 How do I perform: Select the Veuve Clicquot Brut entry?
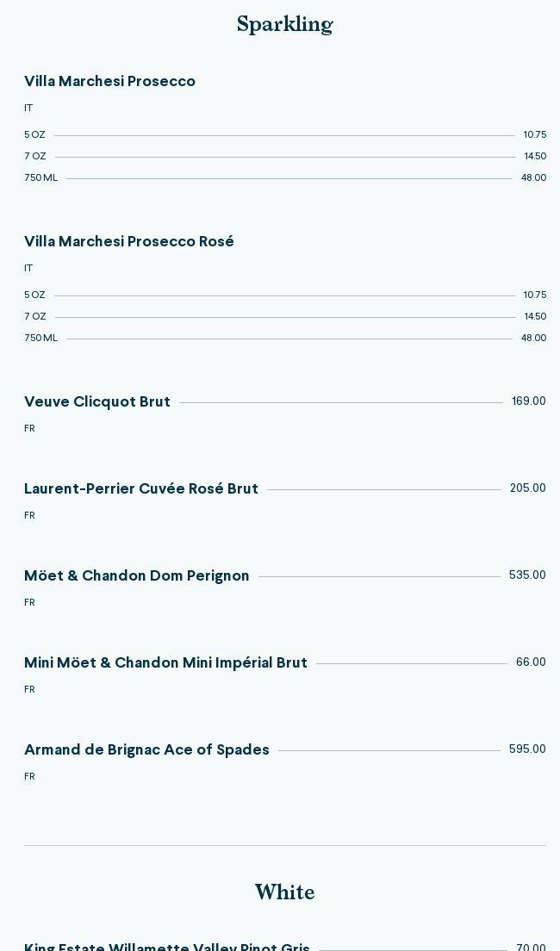click(97, 402)
